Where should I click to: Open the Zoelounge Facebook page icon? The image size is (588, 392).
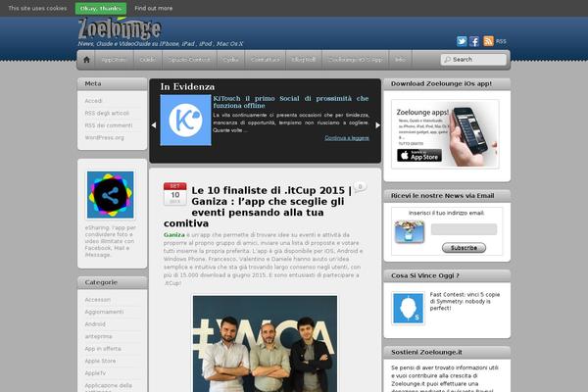[x=474, y=41]
